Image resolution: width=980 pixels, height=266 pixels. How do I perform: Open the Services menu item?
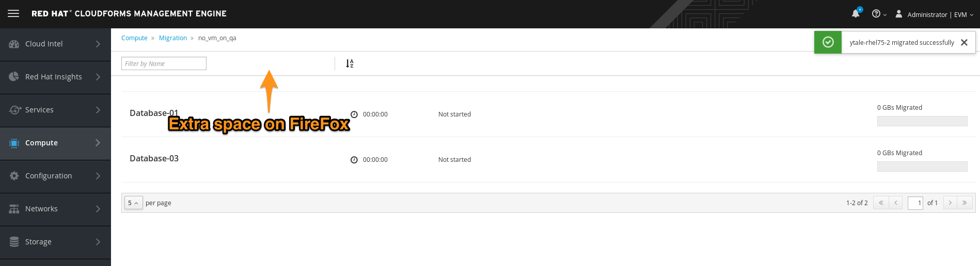click(55, 110)
